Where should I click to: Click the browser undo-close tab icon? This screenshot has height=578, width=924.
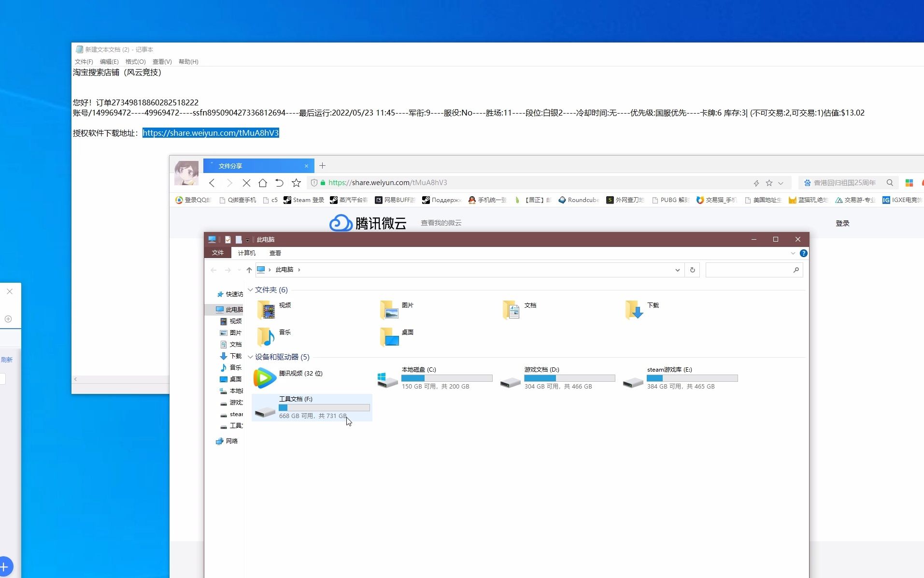click(x=279, y=183)
